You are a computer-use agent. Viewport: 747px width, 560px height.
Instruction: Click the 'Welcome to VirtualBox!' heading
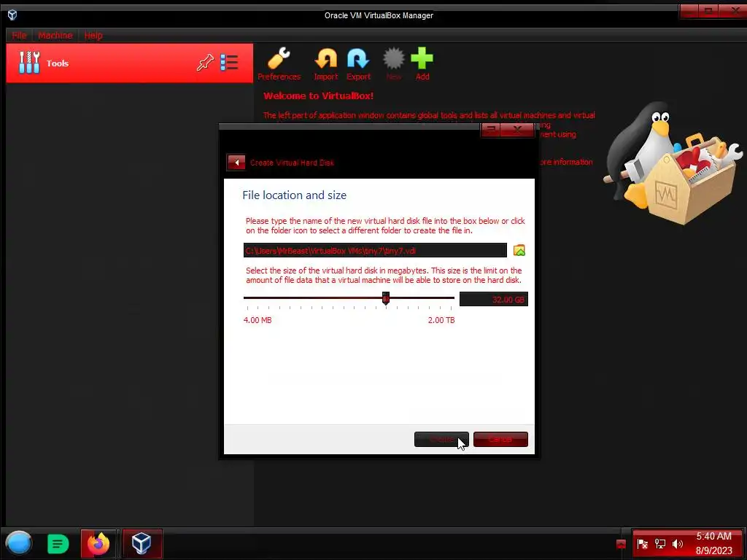318,96
